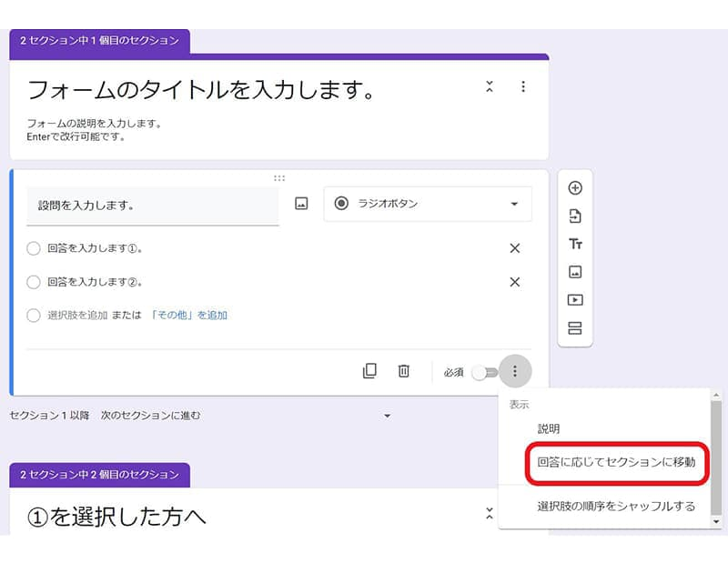
Task: Edit form description text
Action: tap(95, 130)
